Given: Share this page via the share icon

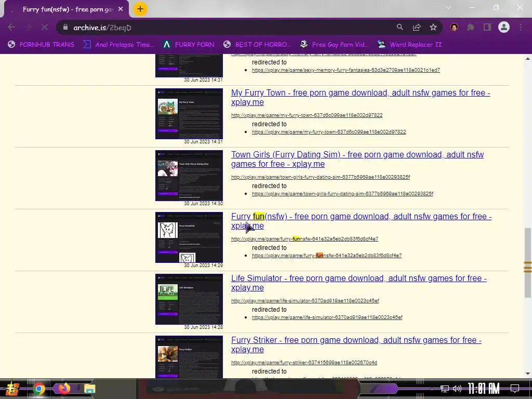Looking at the screenshot, I should (x=417, y=27).
